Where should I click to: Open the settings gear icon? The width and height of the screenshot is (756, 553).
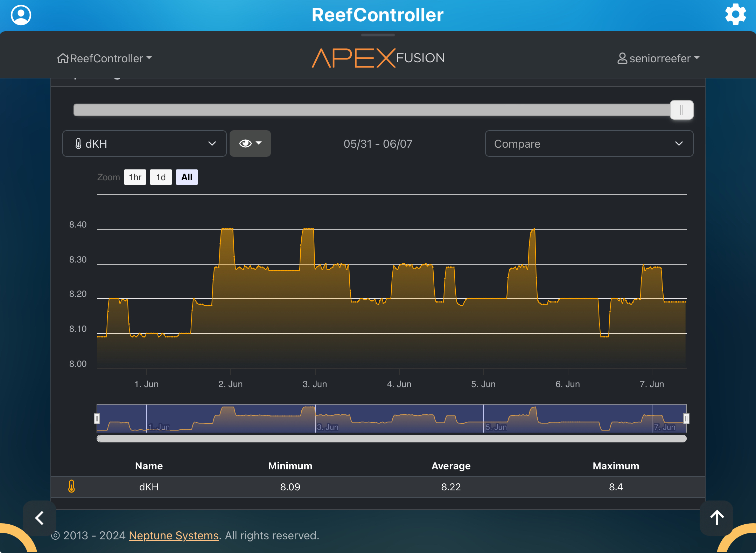pos(735,15)
